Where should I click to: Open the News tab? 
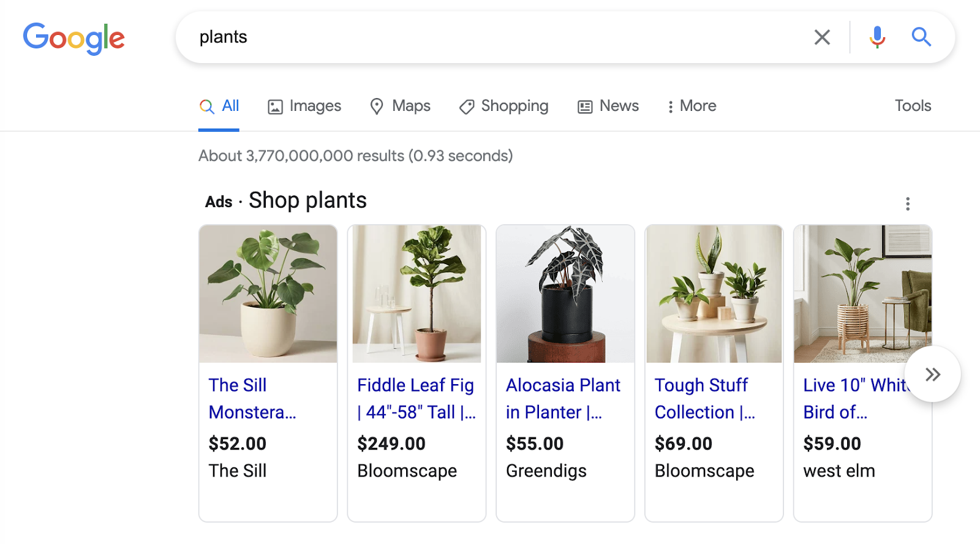point(608,106)
